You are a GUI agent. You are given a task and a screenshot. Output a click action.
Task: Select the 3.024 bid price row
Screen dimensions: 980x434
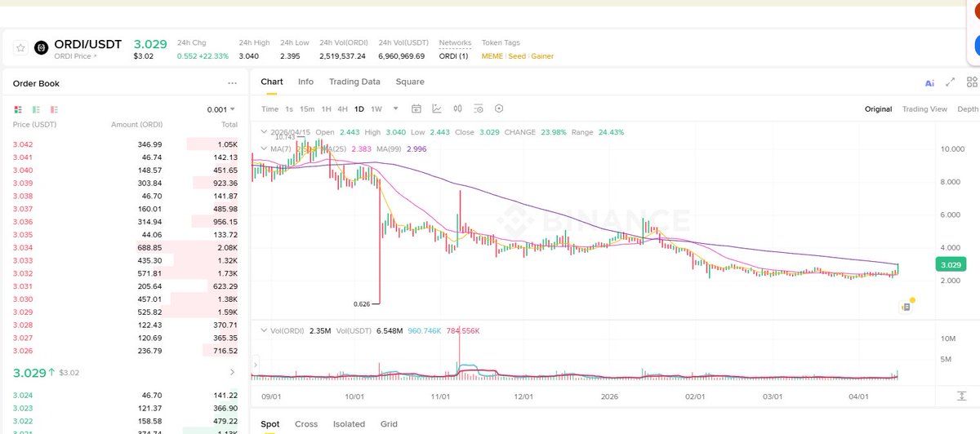[125, 395]
